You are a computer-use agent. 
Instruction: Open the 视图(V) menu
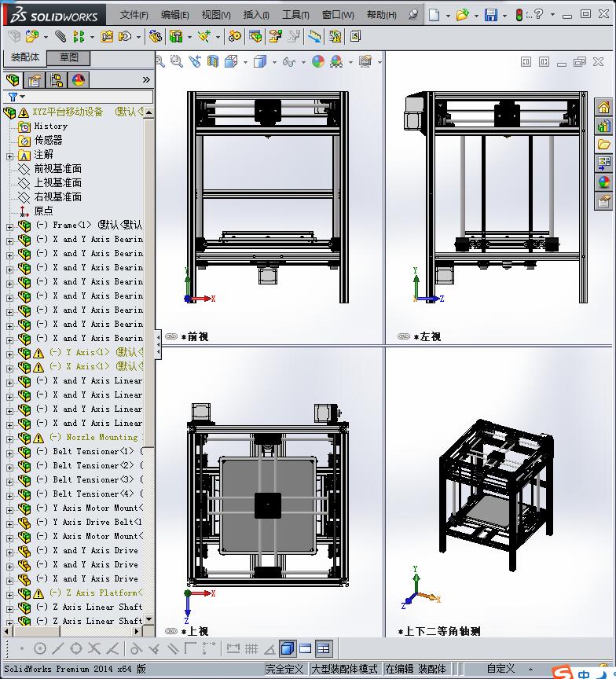pos(216,15)
